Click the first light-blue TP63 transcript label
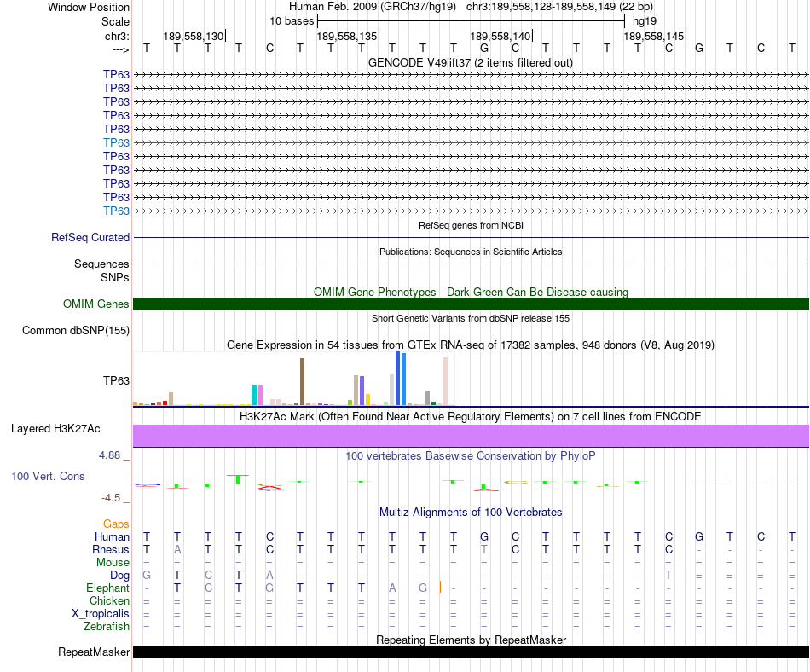The image size is (810, 672). coord(116,142)
